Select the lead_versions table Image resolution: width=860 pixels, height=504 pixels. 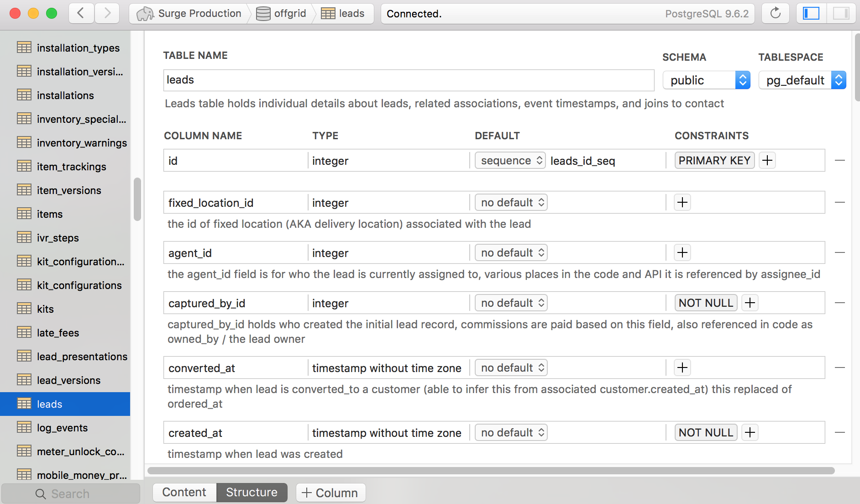(x=65, y=380)
